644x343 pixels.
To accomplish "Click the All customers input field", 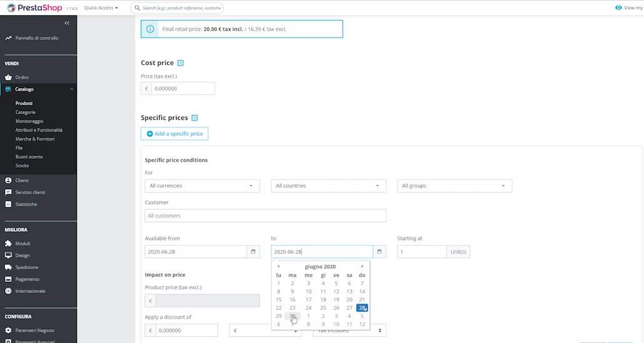I will click(x=265, y=216).
